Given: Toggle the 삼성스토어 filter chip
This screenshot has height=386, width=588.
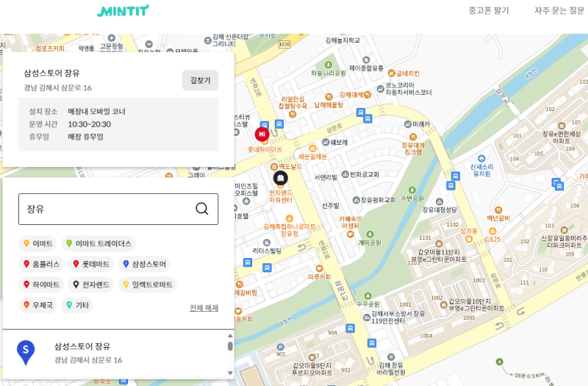Looking at the screenshot, I should click(144, 264).
